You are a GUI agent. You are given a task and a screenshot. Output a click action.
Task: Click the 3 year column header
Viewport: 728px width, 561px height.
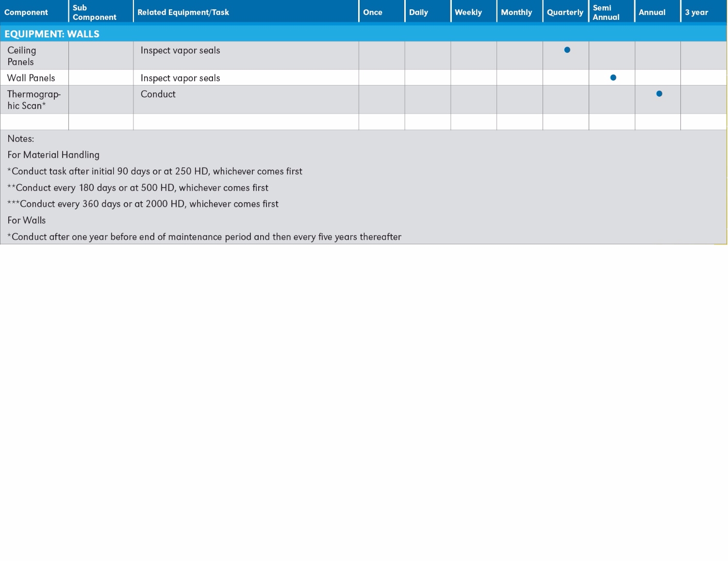696,13
